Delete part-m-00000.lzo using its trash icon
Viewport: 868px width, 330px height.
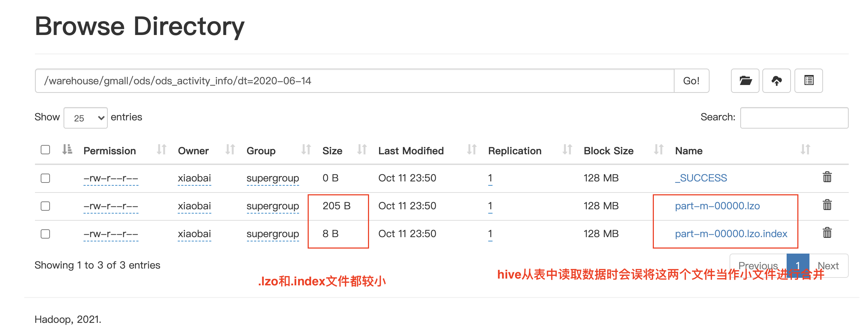827,205
